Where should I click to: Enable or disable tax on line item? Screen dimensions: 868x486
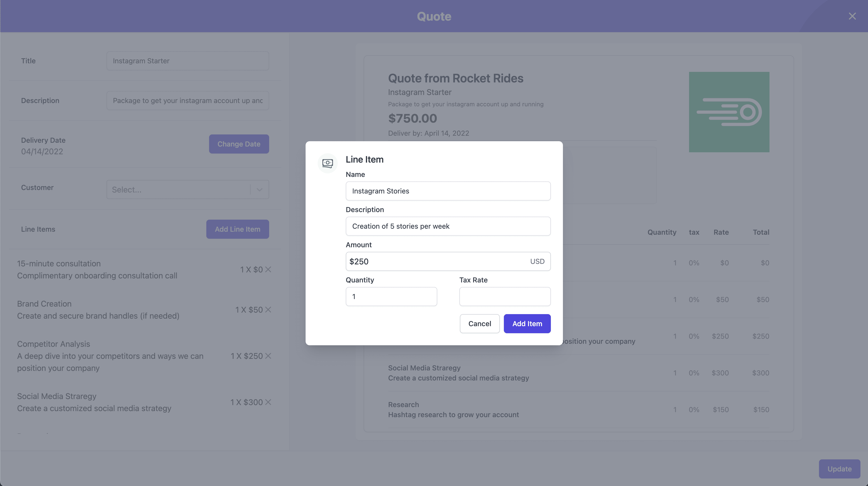[x=505, y=296]
